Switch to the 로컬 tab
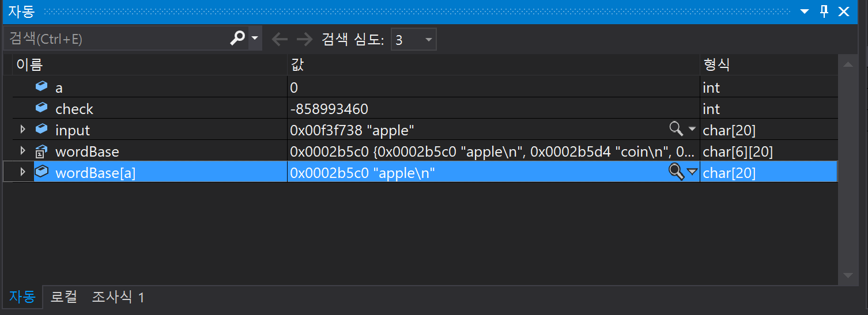 [x=63, y=297]
